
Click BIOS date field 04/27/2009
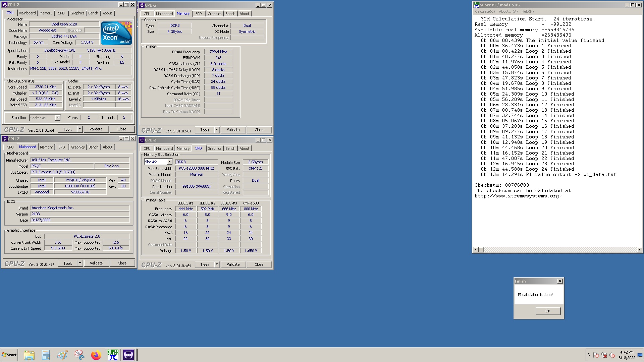point(80,220)
